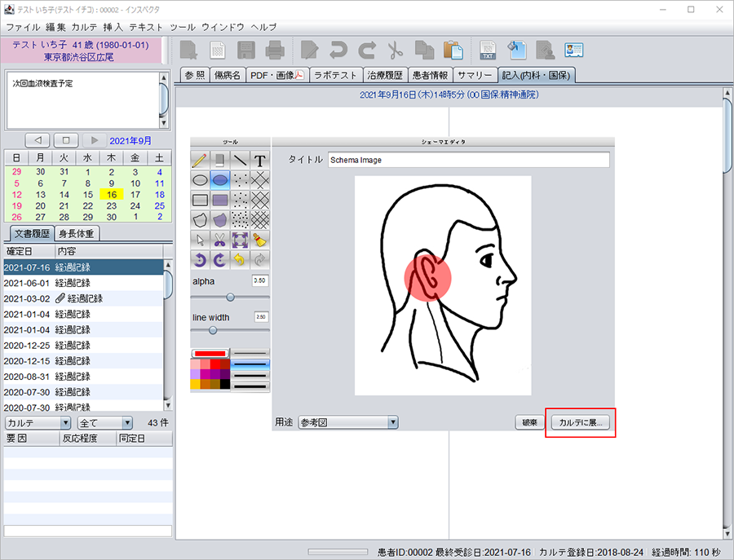The width and height of the screenshot is (734, 560).
Task: Click the alpha slider handle
Action: click(230, 297)
